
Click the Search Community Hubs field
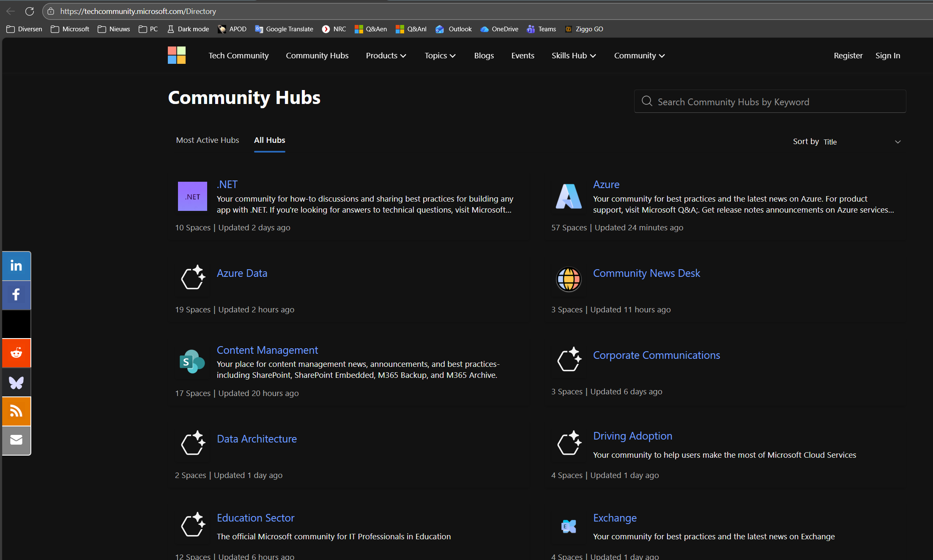769,102
